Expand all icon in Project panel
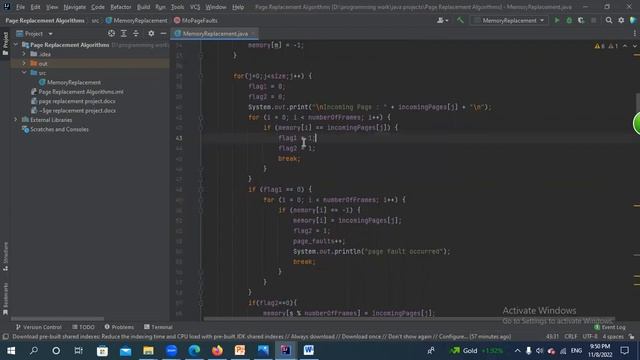The image size is (640, 360). pos(124,33)
